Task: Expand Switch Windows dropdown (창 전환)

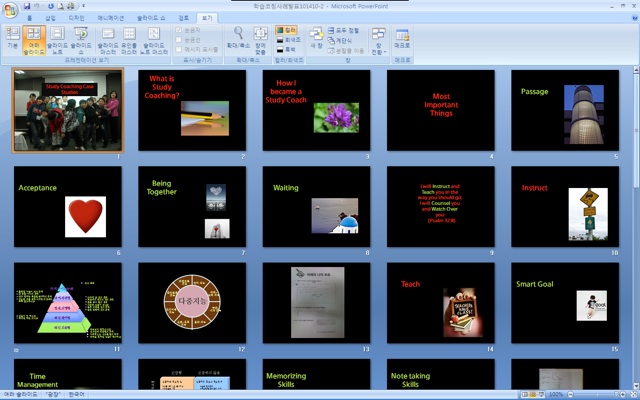Action: tap(378, 40)
